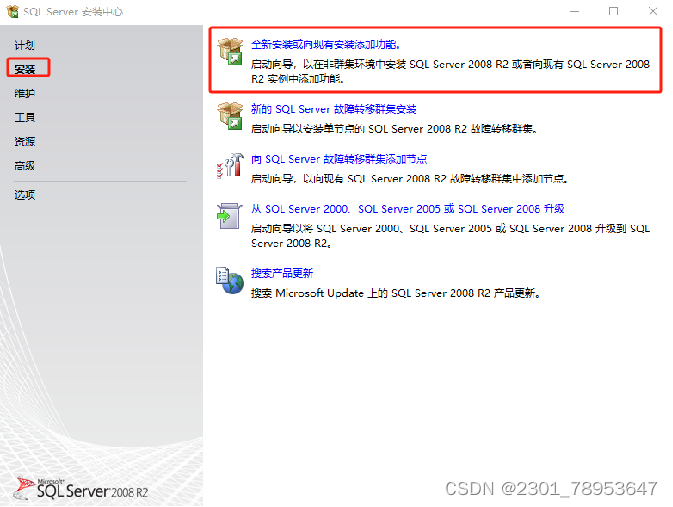
Task: Click 向 SQL Server 故障转移群集添加节点 link
Action: coord(339,159)
